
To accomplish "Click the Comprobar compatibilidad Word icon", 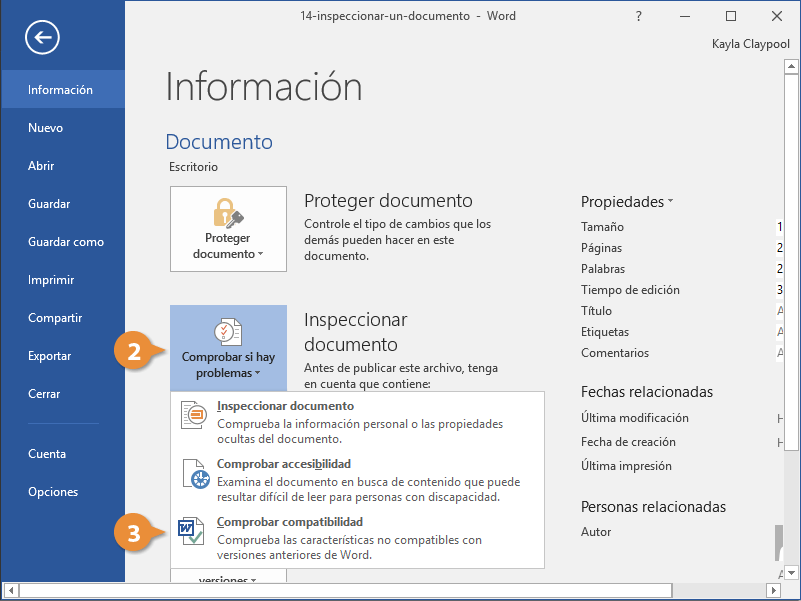I will [x=191, y=532].
